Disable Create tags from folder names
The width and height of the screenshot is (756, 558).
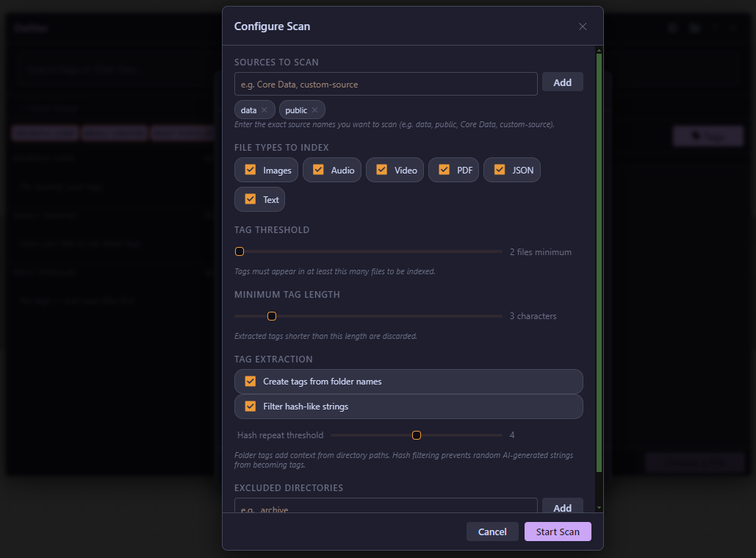[x=251, y=382]
